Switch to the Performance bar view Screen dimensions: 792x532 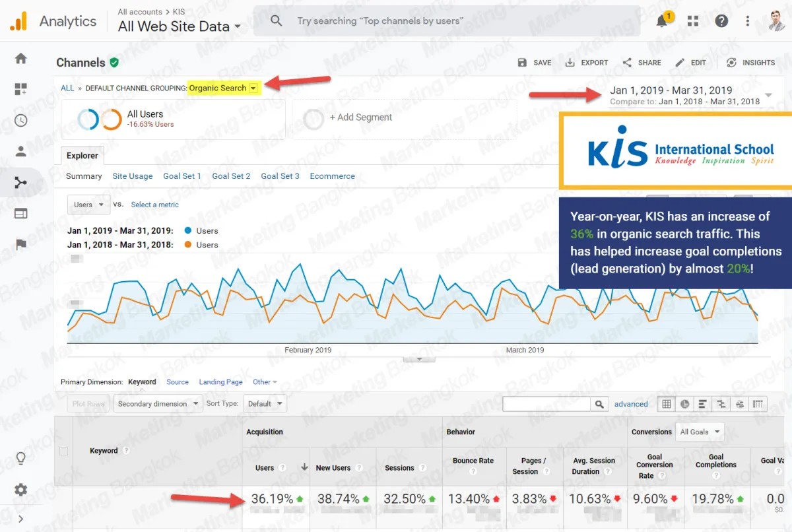(703, 404)
